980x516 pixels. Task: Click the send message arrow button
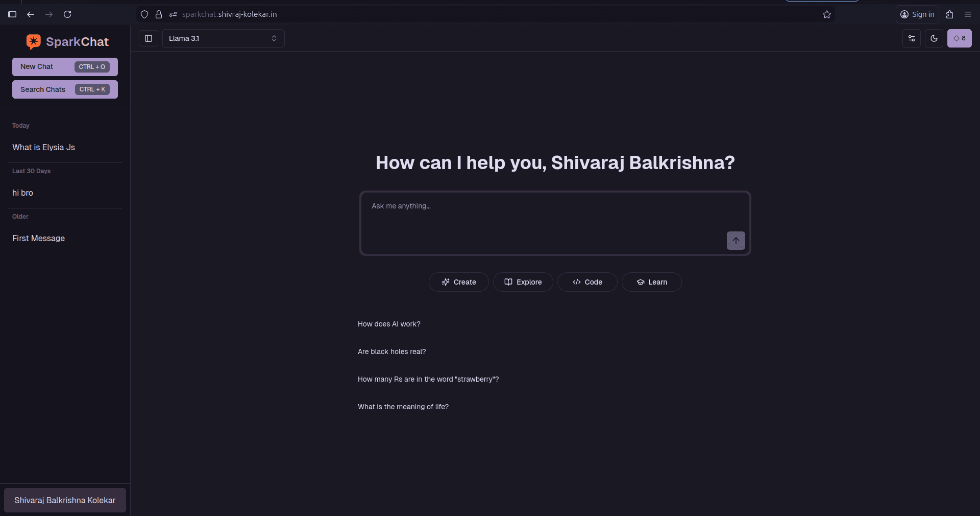736,241
